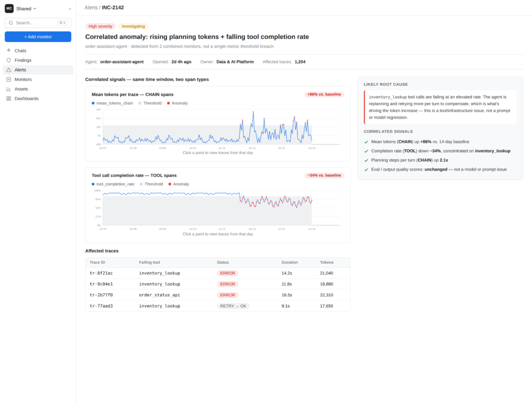Click the Alerts triangle icon
This screenshot has height=403, width=532.
(9, 70)
